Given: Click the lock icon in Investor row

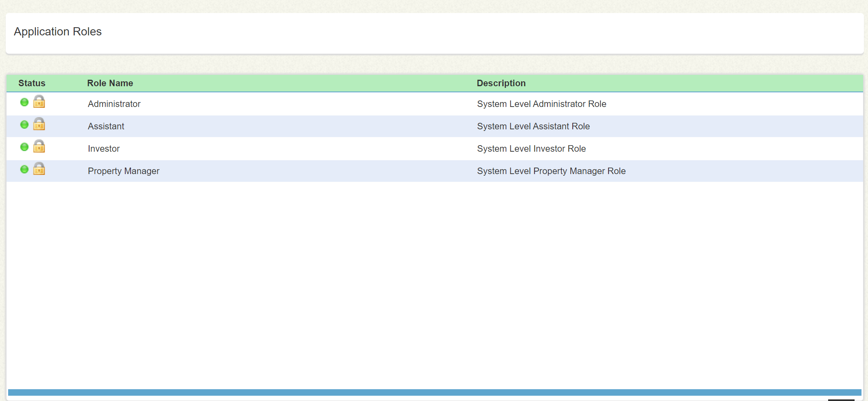Looking at the screenshot, I should pyautogui.click(x=39, y=146).
